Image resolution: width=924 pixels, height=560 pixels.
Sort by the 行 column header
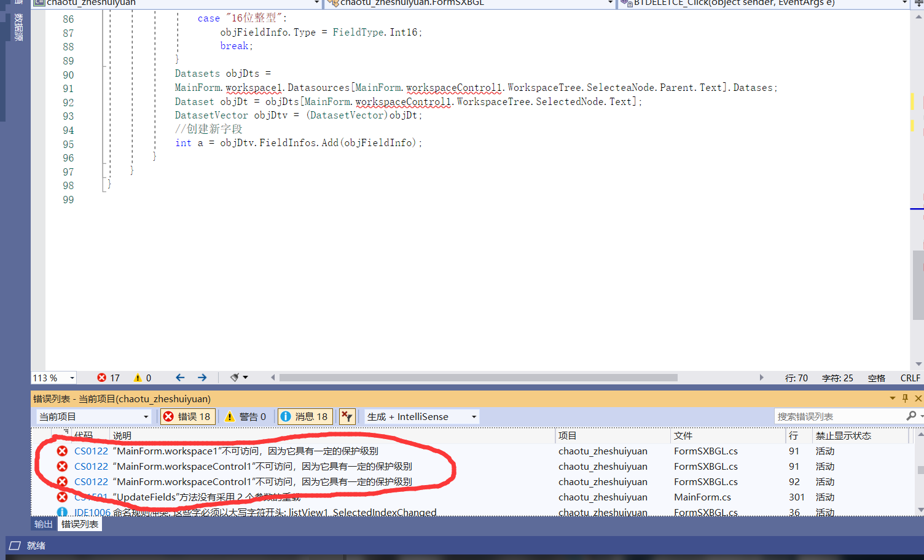pyautogui.click(x=799, y=435)
